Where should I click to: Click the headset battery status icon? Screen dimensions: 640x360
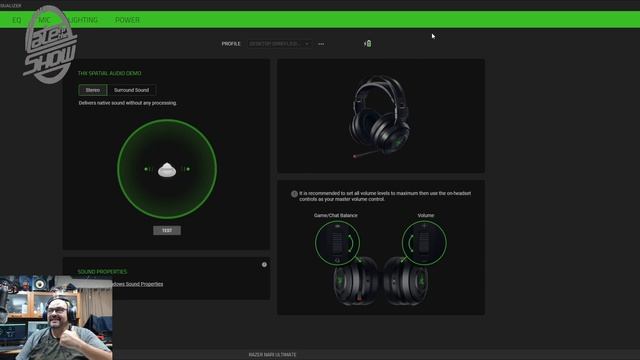(368, 44)
